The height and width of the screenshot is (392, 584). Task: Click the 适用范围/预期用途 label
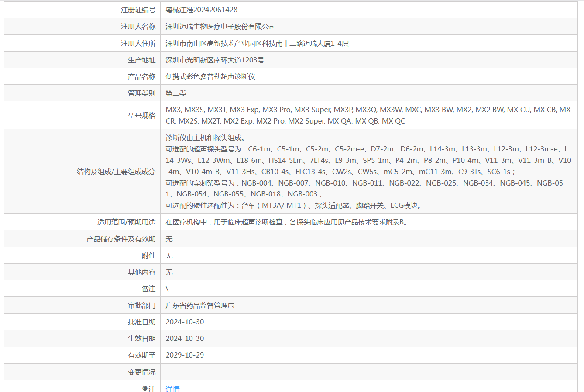(126, 222)
